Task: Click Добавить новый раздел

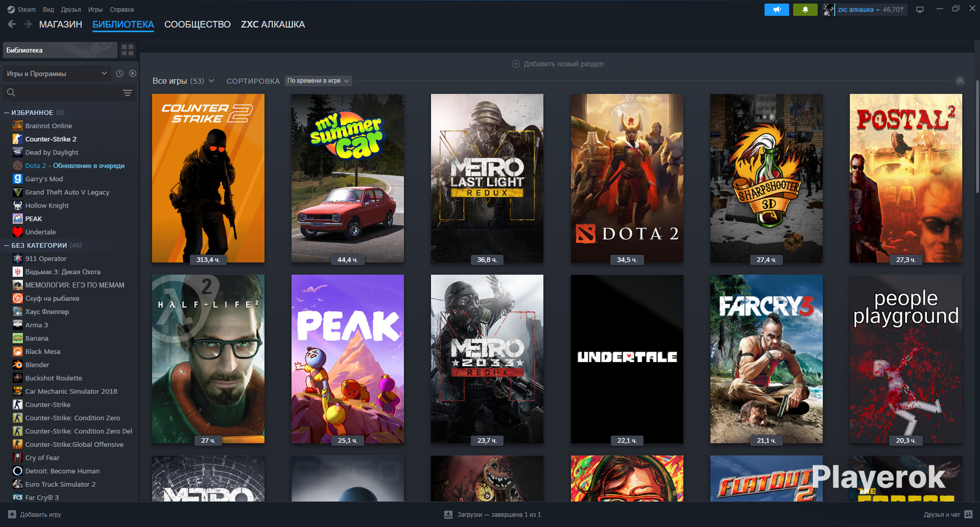Action: coord(558,64)
